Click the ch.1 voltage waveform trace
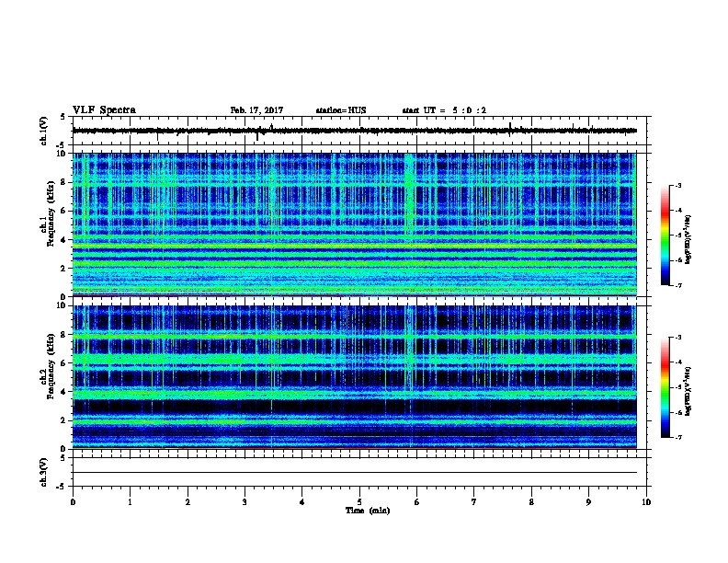 tap(355, 131)
